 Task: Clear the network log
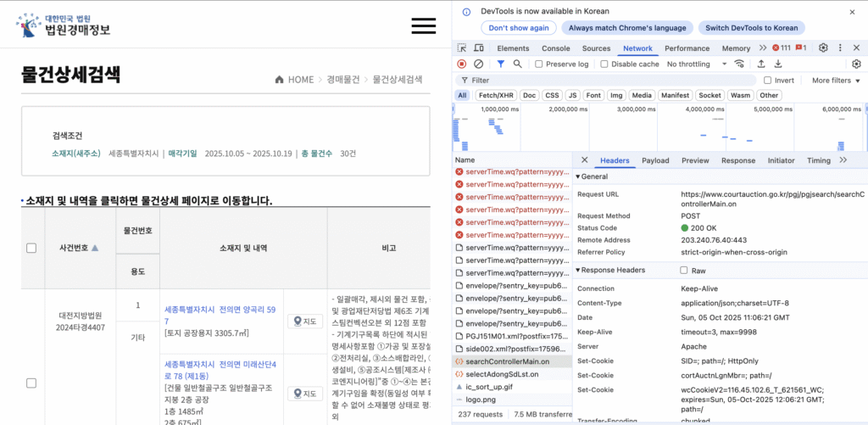479,64
